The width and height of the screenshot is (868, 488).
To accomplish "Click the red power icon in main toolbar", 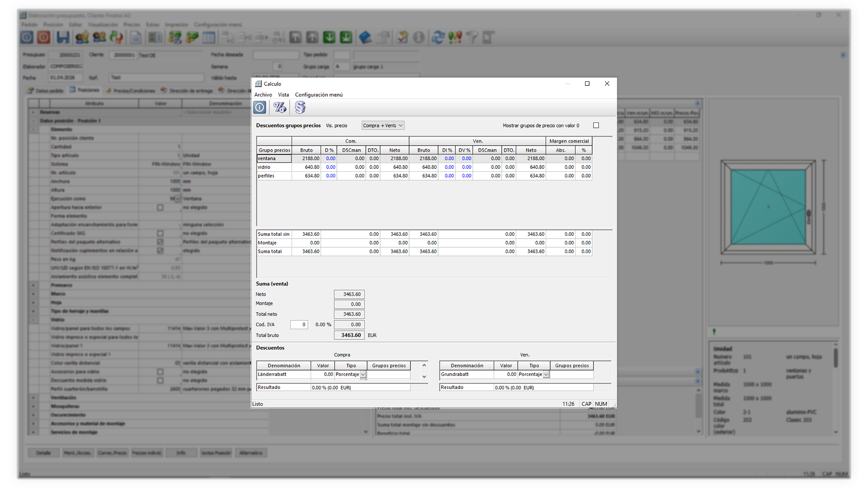I will click(x=44, y=38).
